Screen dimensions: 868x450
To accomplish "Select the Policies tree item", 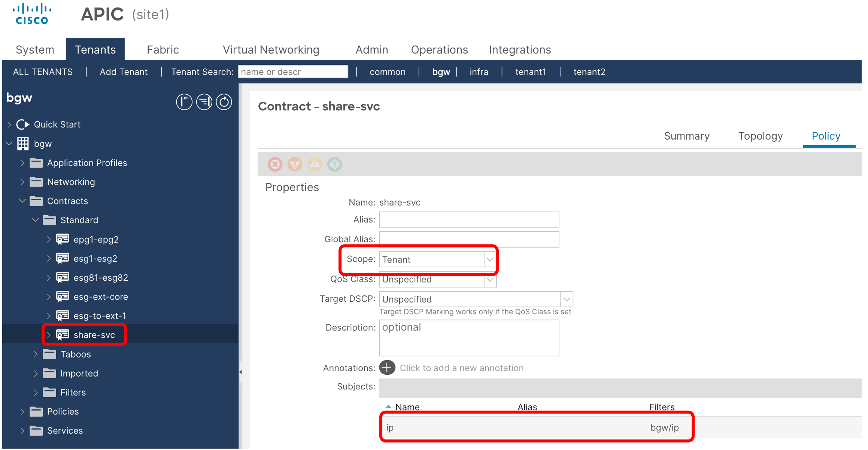I will click(63, 411).
